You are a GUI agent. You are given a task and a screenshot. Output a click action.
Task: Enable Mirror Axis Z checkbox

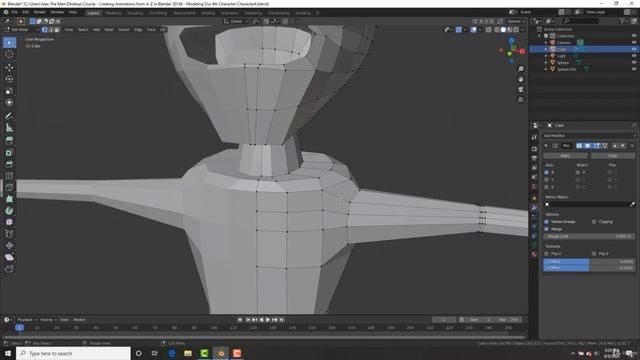[x=547, y=187]
